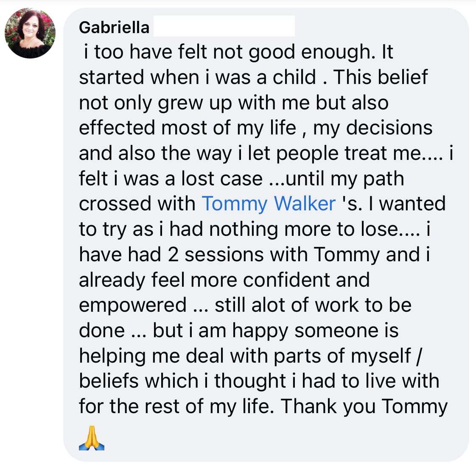Viewport: 476px width, 464px height.
Task: Click the words 'helping me deal with'
Action: coord(174,356)
